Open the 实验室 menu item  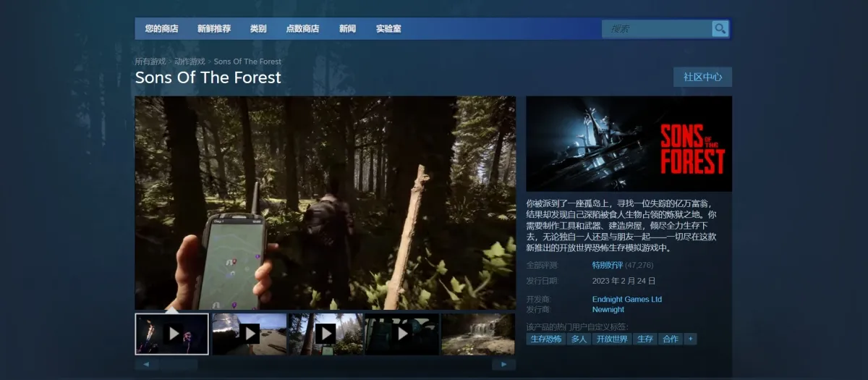click(x=388, y=29)
